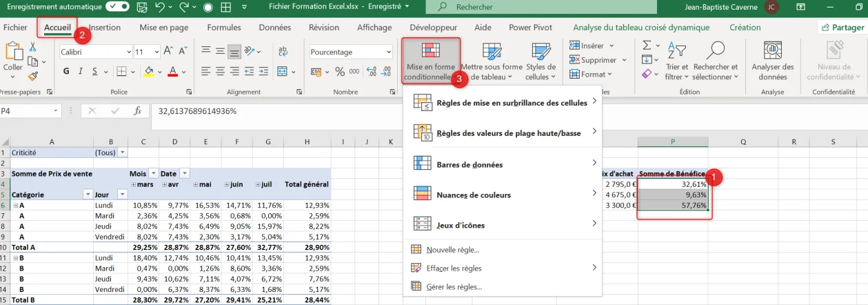
Task: Click the percent style icon
Action: [339, 71]
